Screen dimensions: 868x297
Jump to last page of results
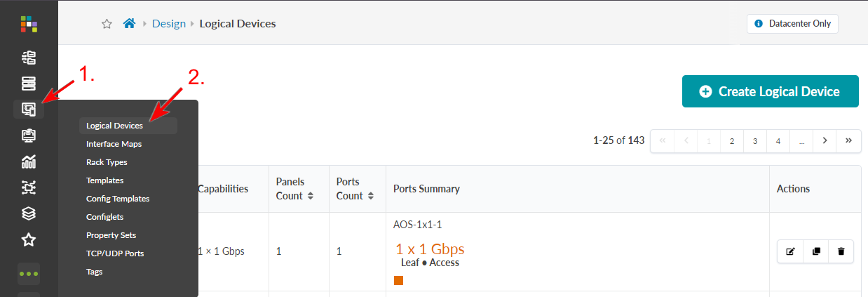(x=848, y=140)
